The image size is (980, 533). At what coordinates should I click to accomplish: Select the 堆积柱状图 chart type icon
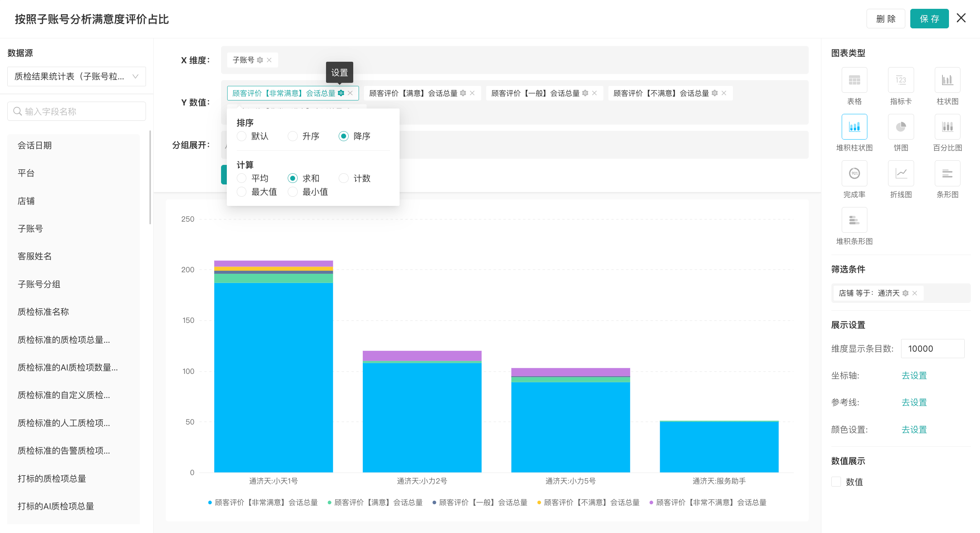pyautogui.click(x=854, y=127)
